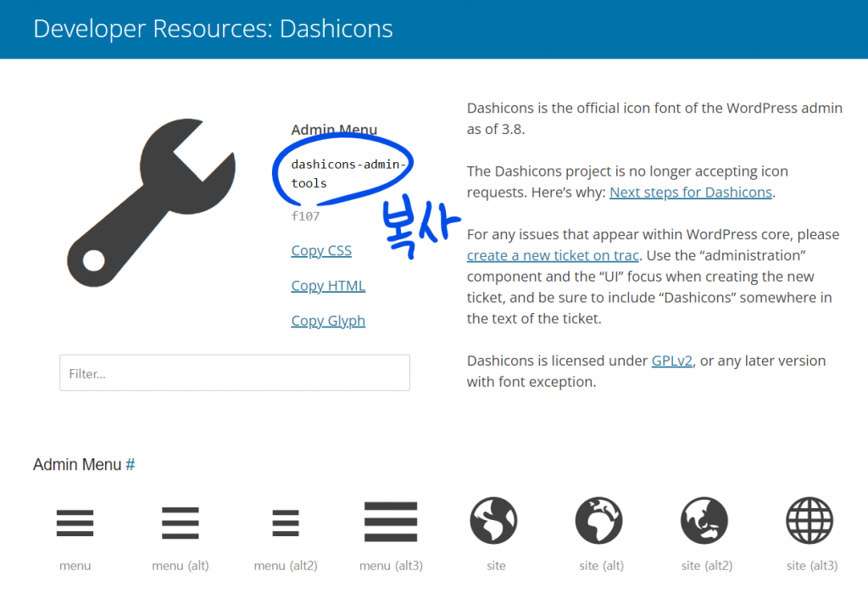Open the GPLv2 license link
This screenshot has height=593, width=868.
[x=671, y=361]
